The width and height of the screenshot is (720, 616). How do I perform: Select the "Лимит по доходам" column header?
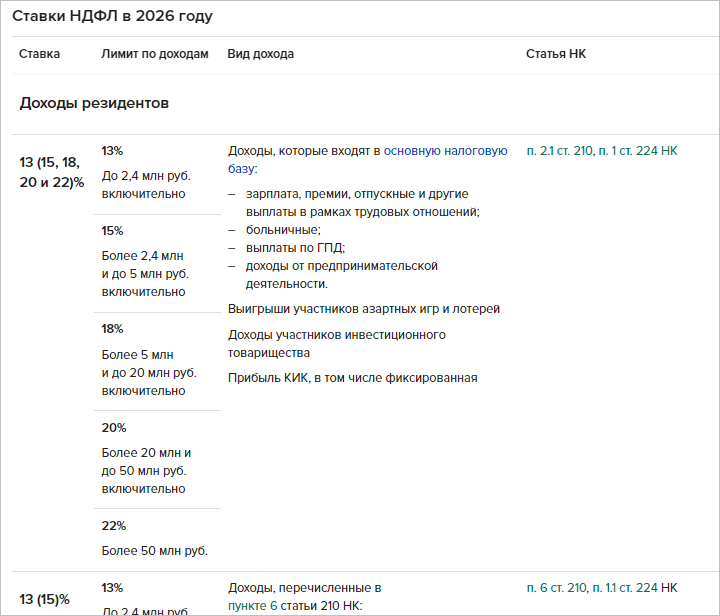point(154,54)
